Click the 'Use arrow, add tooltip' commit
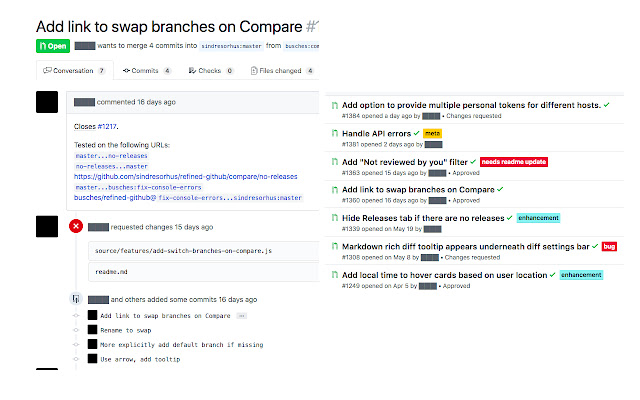This screenshot has width=640, height=400. click(141, 358)
